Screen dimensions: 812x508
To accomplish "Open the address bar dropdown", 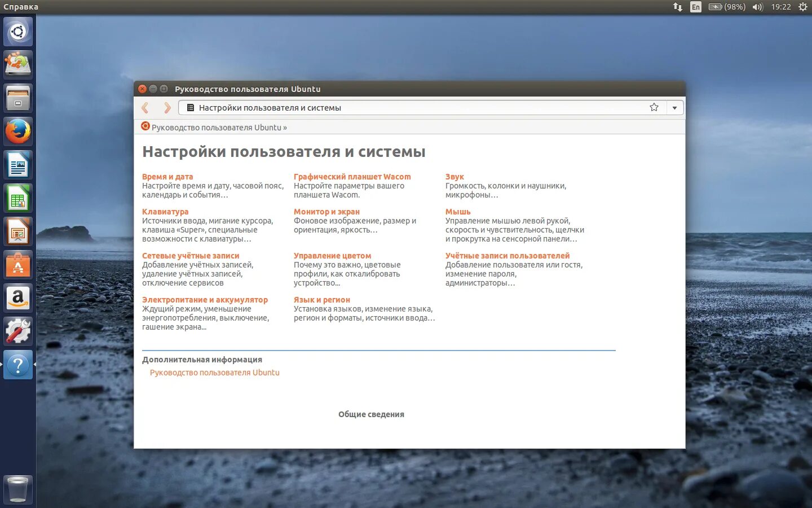I will point(675,107).
